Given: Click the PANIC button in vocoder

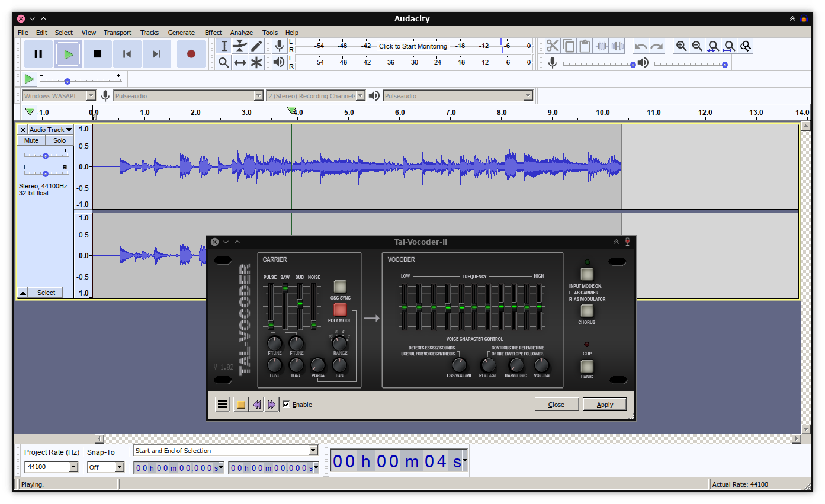Looking at the screenshot, I should (x=587, y=366).
